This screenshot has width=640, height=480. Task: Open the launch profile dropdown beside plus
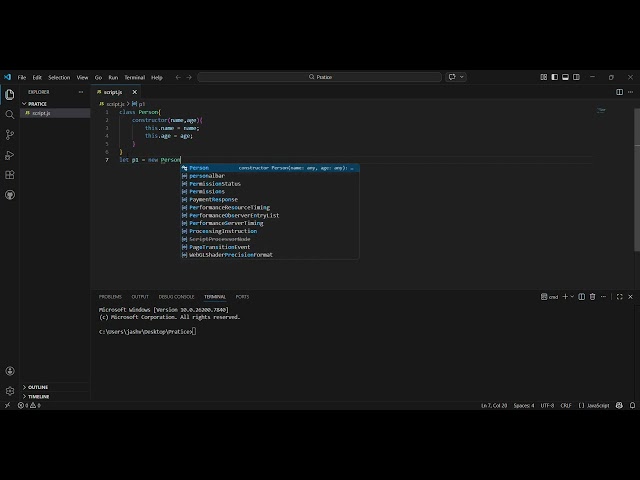tap(572, 297)
